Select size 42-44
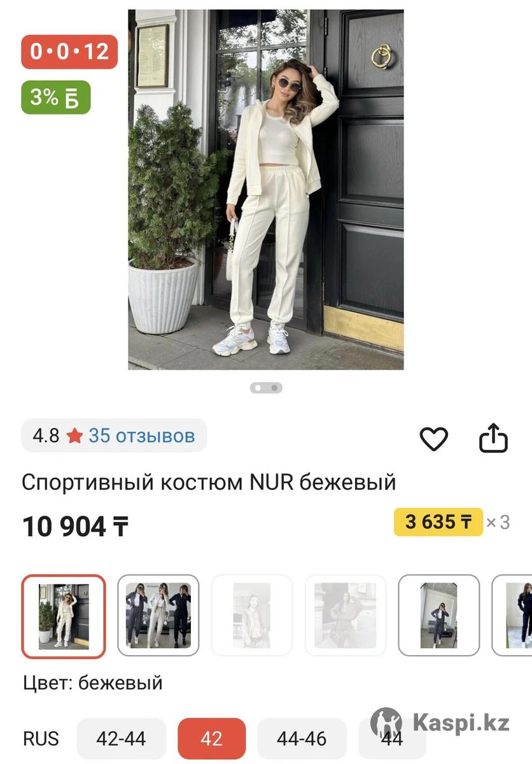 click(121, 739)
